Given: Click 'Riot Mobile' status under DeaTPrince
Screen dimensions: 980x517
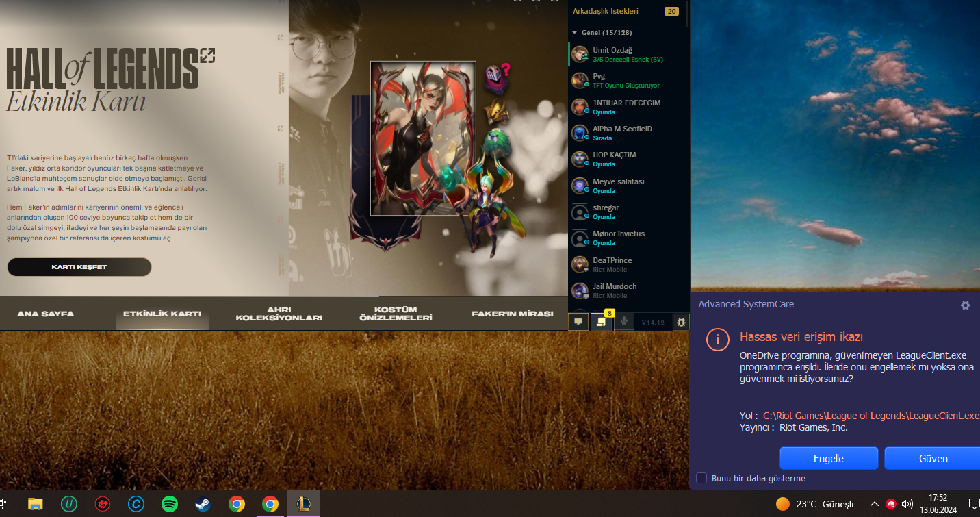Looking at the screenshot, I should [610, 270].
